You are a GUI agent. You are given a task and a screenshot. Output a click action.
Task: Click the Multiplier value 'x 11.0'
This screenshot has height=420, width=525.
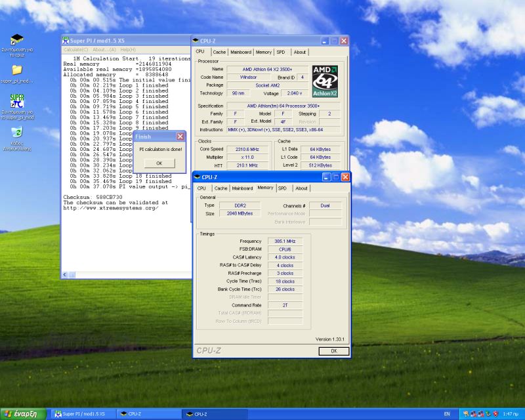coord(247,157)
